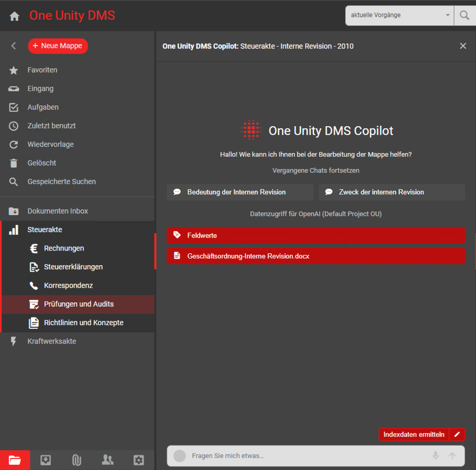Click the send arrow icon in chat input
The width and height of the screenshot is (476, 470).
[x=452, y=456]
